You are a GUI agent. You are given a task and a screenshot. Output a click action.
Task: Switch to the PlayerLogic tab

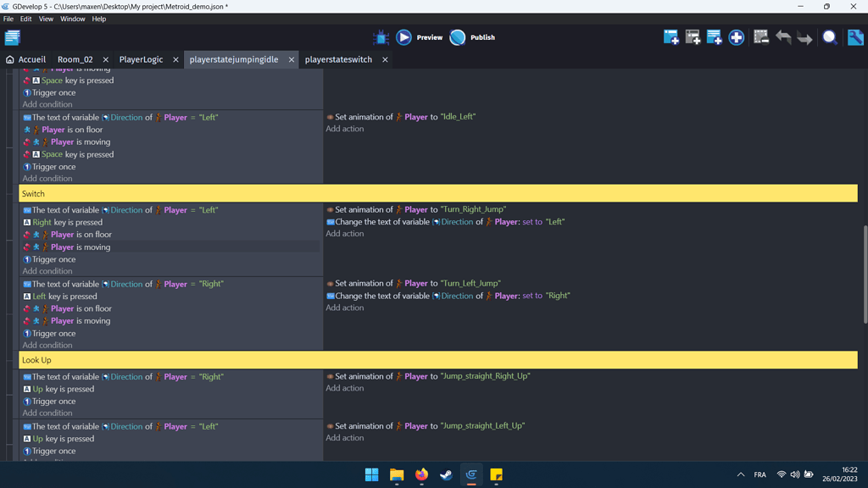click(141, 59)
